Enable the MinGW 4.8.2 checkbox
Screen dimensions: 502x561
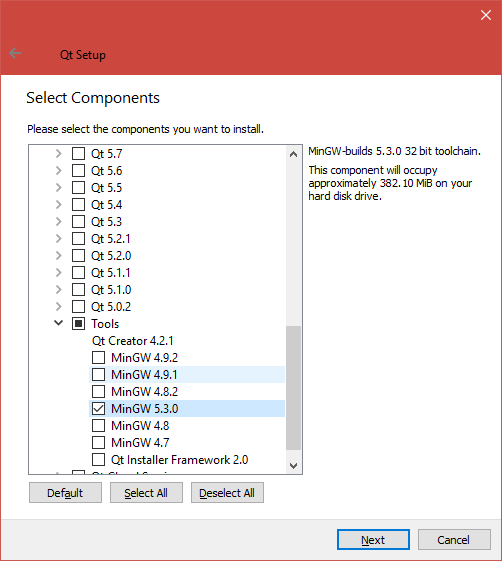point(98,391)
